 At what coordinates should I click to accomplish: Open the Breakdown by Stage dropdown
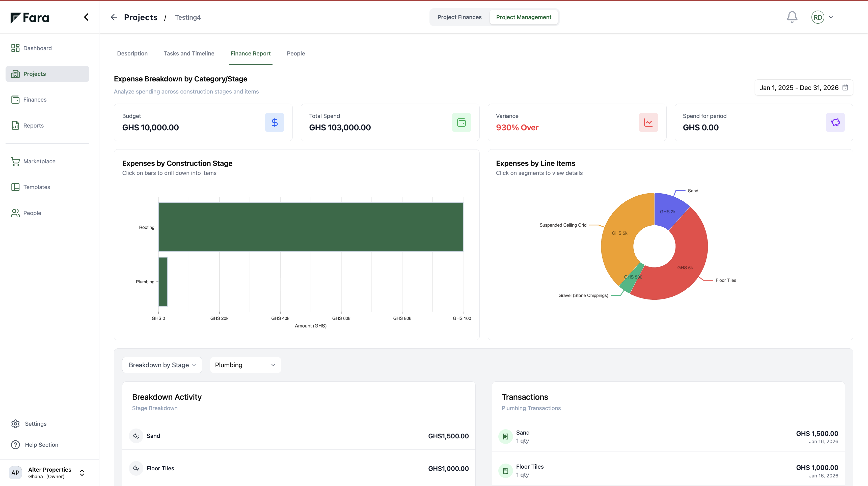(x=162, y=365)
